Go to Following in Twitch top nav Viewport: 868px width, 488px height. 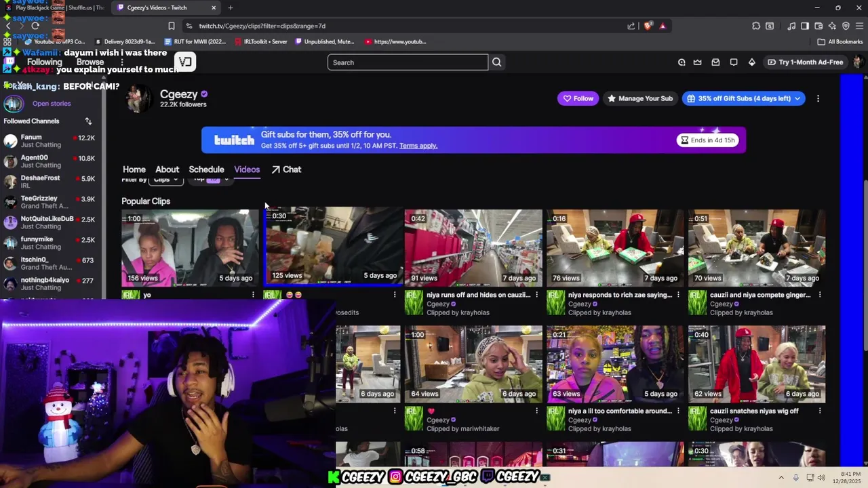coord(44,62)
